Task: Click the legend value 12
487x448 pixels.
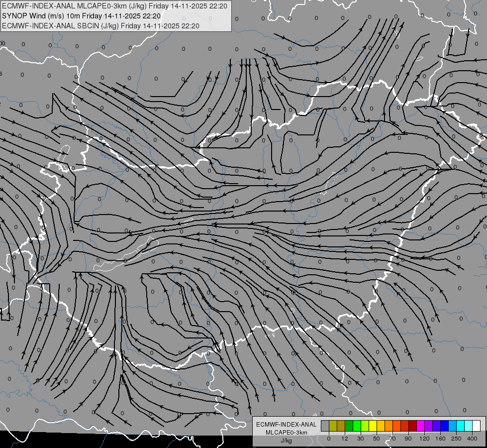Action: click(345, 439)
